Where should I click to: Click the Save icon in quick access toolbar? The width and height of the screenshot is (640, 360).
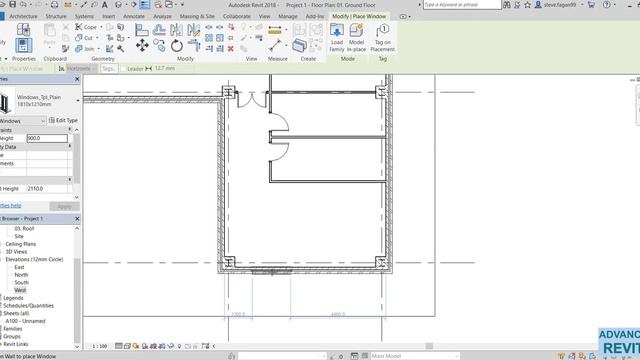click(x=13, y=4)
